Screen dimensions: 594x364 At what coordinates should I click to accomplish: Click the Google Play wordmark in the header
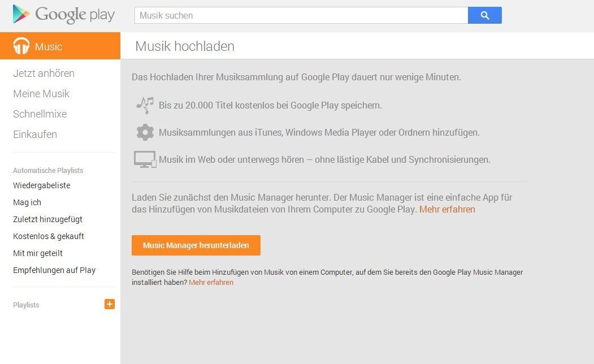[x=74, y=15]
